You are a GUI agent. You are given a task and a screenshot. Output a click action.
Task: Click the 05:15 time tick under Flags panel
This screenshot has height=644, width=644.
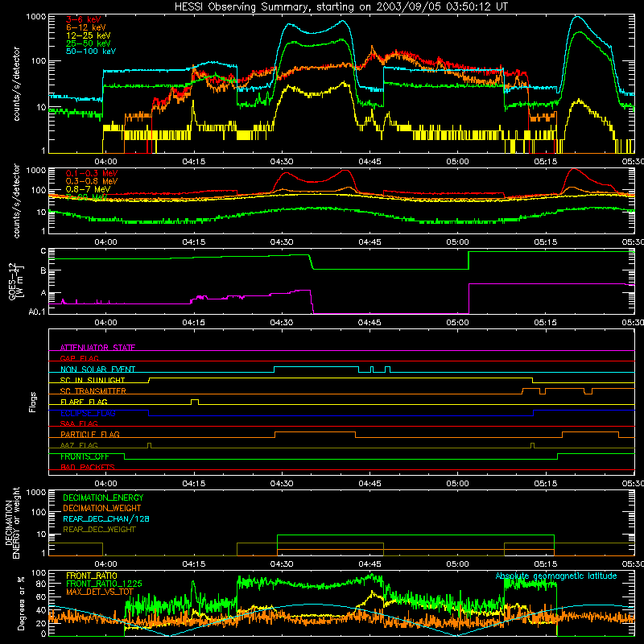546,484
